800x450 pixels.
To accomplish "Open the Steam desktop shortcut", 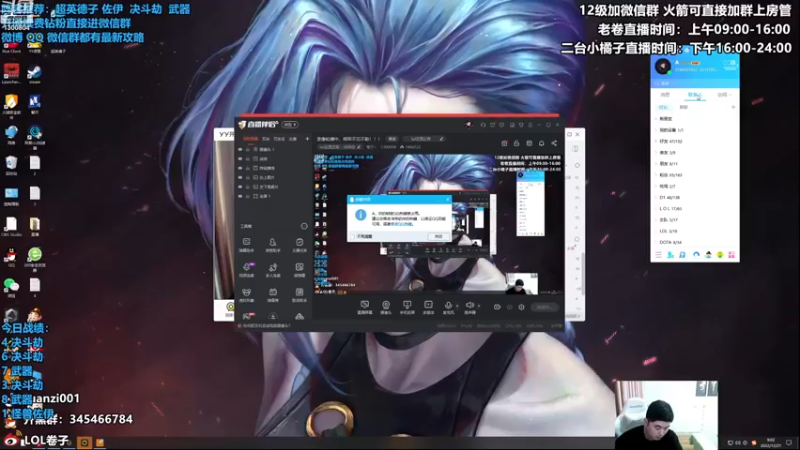I will coord(35,74).
